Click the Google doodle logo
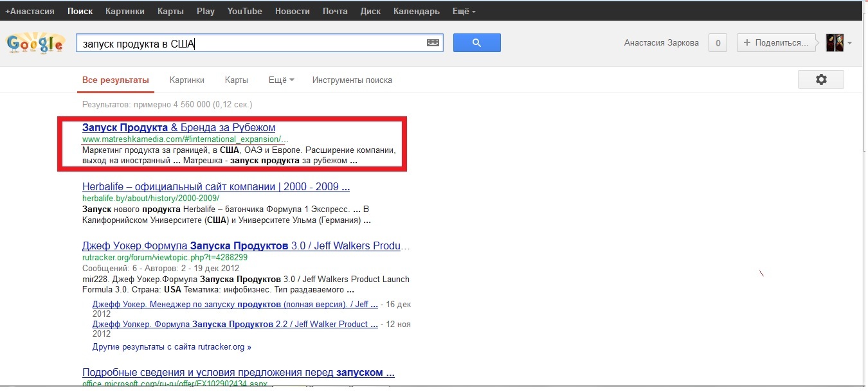 click(35, 44)
